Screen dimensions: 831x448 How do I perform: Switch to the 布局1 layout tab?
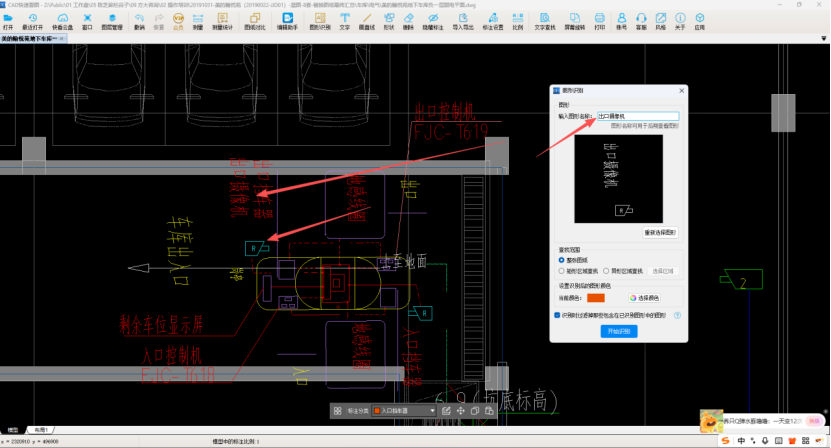pos(42,429)
